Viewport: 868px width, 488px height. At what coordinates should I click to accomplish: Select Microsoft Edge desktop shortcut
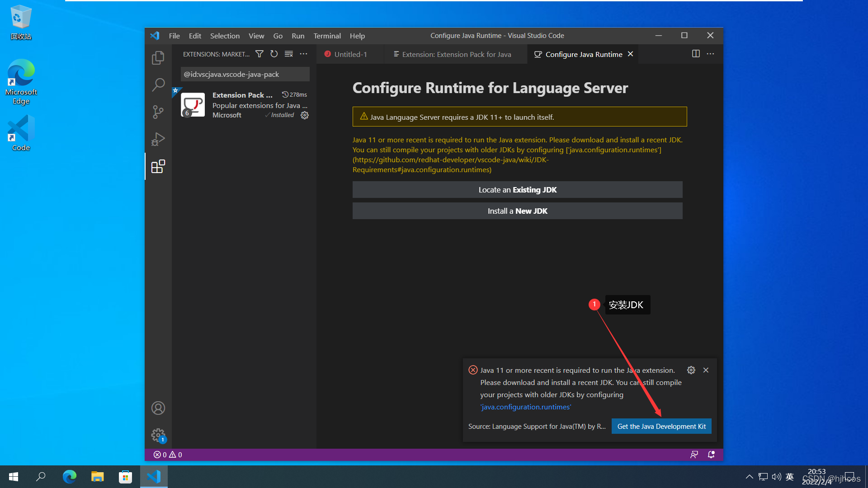(x=21, y=82)
